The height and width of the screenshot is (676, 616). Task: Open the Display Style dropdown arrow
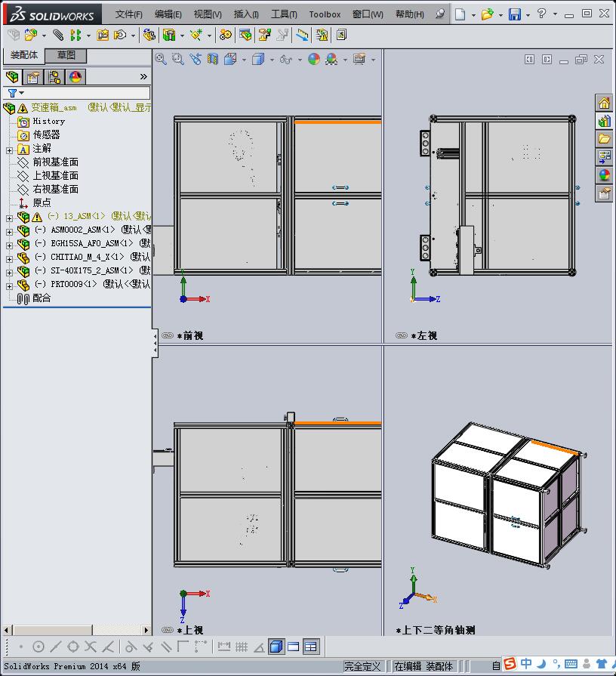(272, 60)
